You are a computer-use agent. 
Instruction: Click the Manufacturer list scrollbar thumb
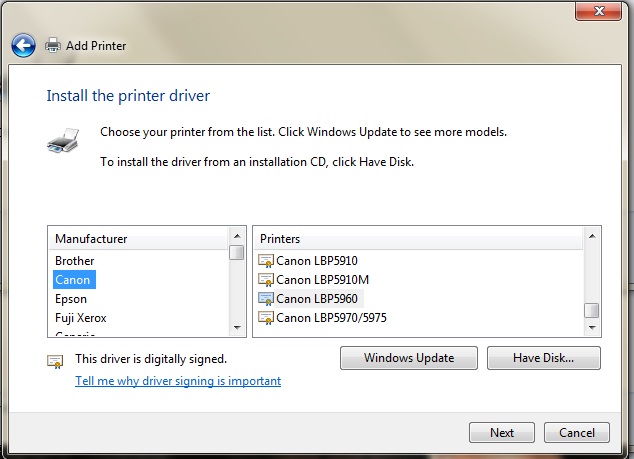(x=237, y=253)
